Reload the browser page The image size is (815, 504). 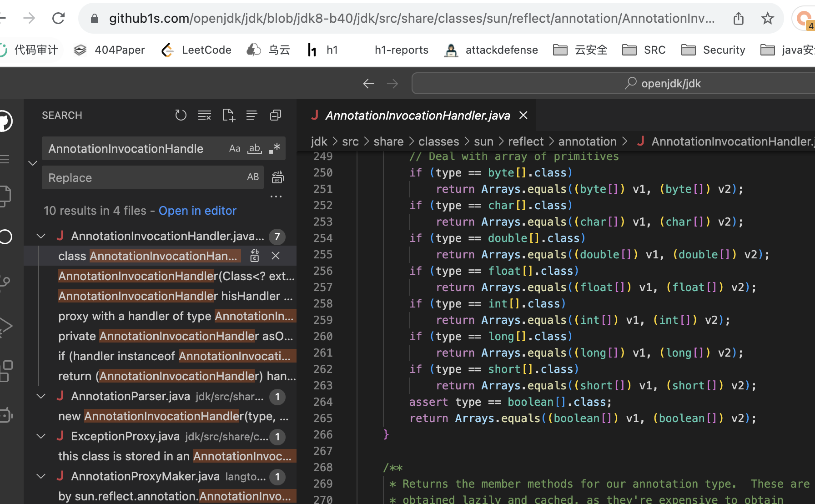(58, 19)
